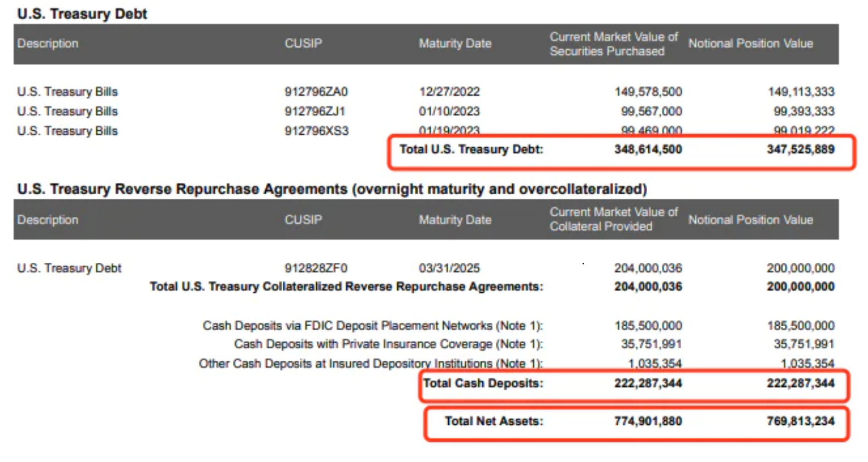Select the Total Net Assets label

[494, 421]
